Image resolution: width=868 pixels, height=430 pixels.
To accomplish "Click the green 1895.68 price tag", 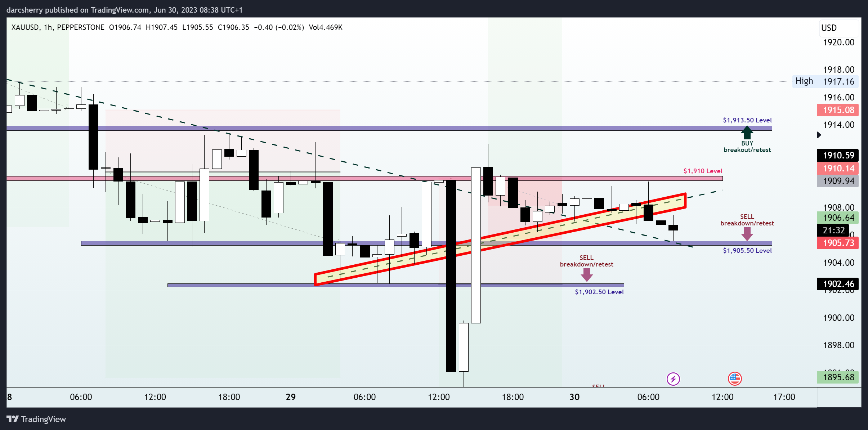I will [x=838, y=377].
